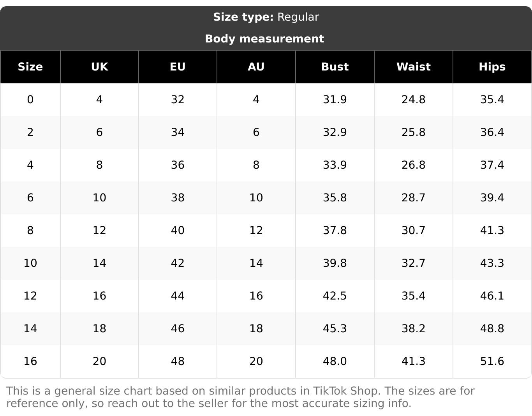Image resolution: width=532 pixels, height=416 pixels.
Task: Click size 16 in the Size column
Action: (30, 361)
